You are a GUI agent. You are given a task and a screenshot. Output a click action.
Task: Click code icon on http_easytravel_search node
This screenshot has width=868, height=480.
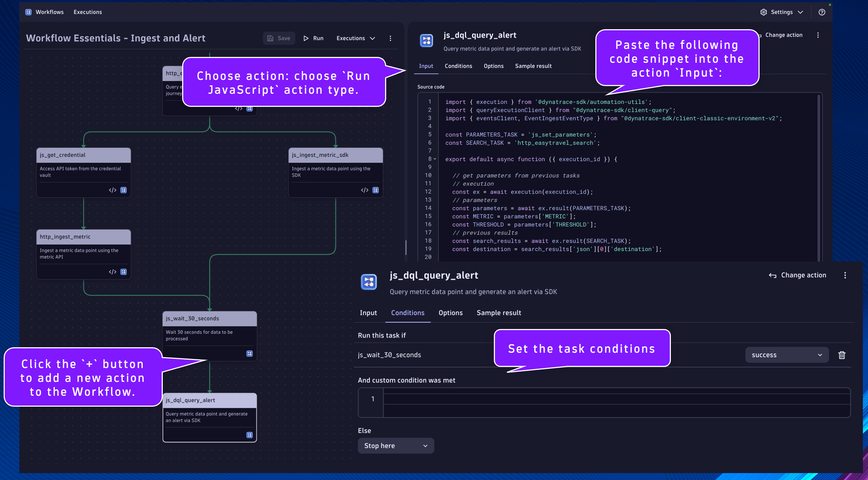tap(238, 108)
